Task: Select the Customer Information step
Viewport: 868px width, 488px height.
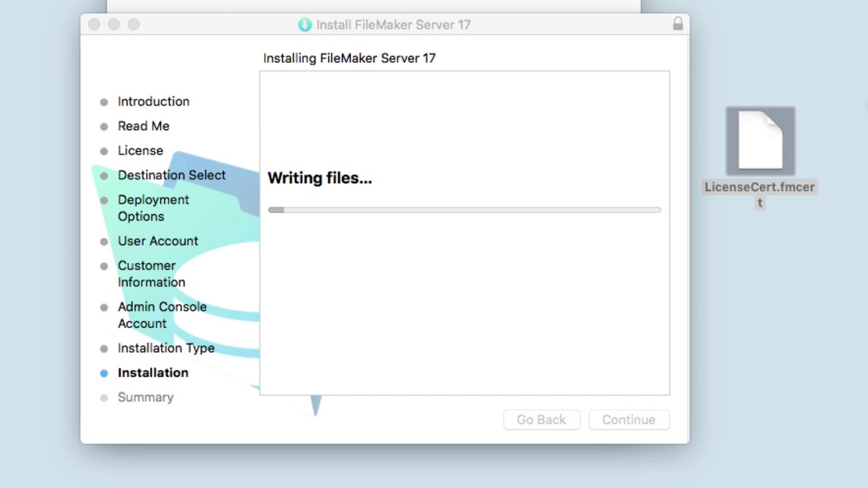Action: (151, 274)
